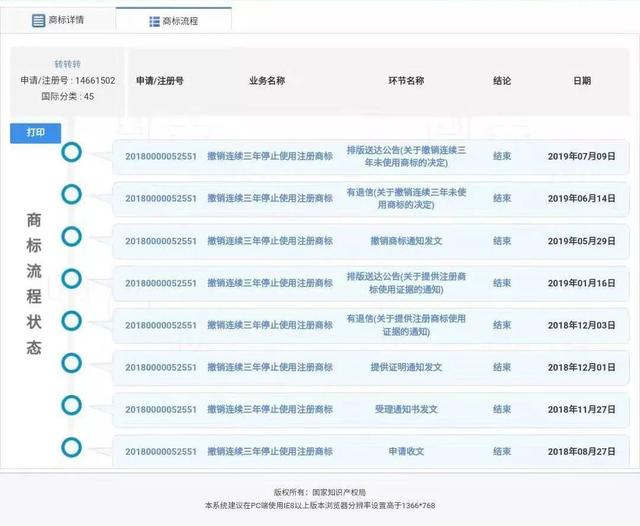Click the 商标流程 tab list icon

[155, 21]
